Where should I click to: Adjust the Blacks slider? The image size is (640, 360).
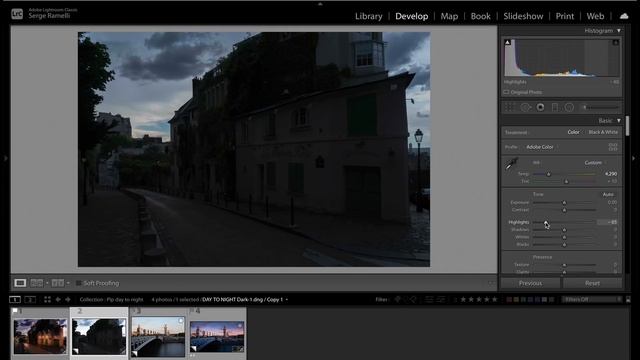[564, 244]
